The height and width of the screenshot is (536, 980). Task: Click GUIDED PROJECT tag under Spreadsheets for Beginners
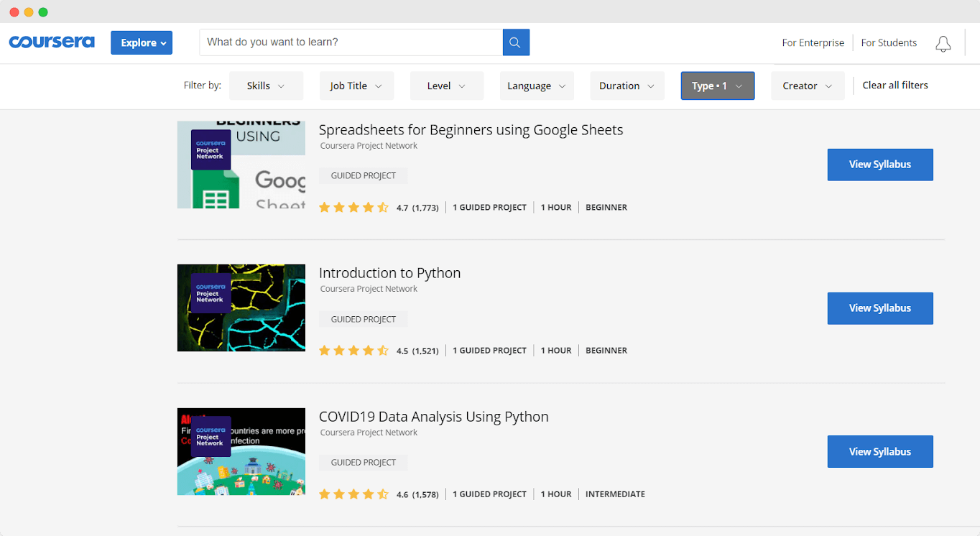tap(364, 175)
